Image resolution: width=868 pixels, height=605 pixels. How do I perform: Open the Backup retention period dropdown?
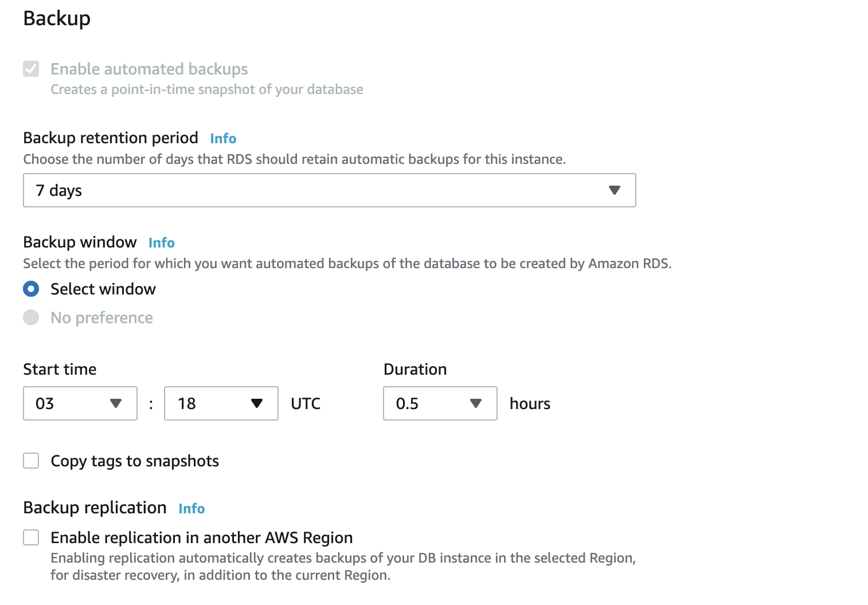coord(329,190)
